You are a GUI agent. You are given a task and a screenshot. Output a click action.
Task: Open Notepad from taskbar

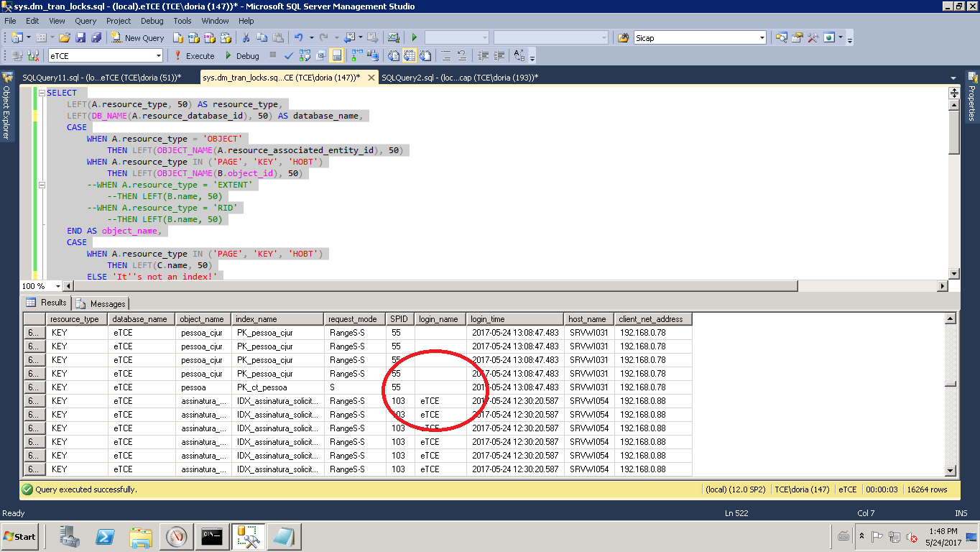283,536
